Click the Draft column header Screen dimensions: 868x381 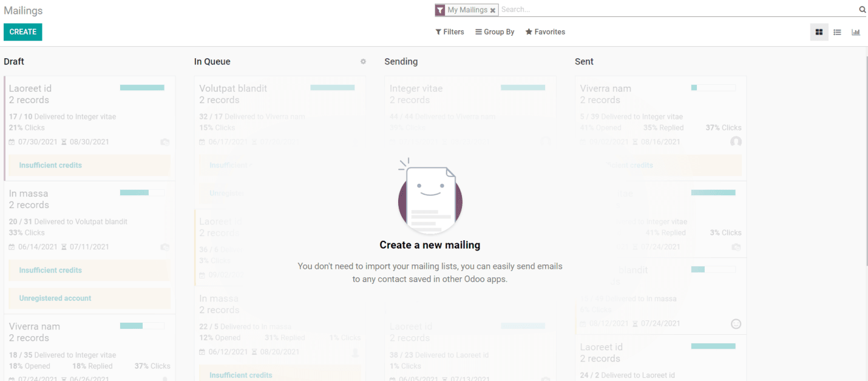tap(14, 62)
